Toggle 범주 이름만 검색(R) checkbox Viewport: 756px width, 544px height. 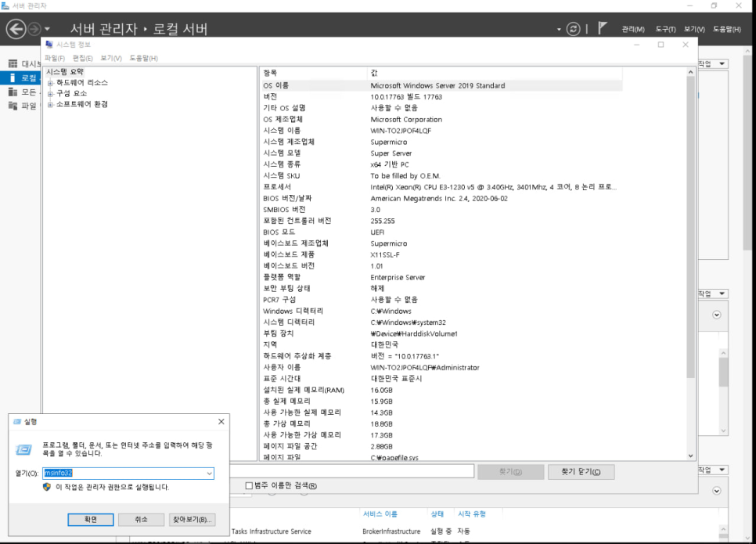point(249,485)
